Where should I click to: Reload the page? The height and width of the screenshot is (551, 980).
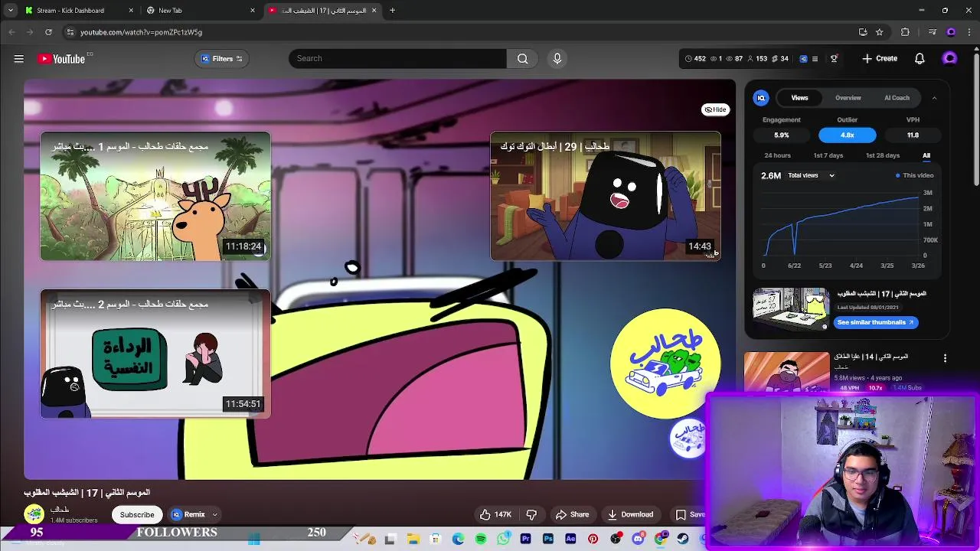(48, 32)
